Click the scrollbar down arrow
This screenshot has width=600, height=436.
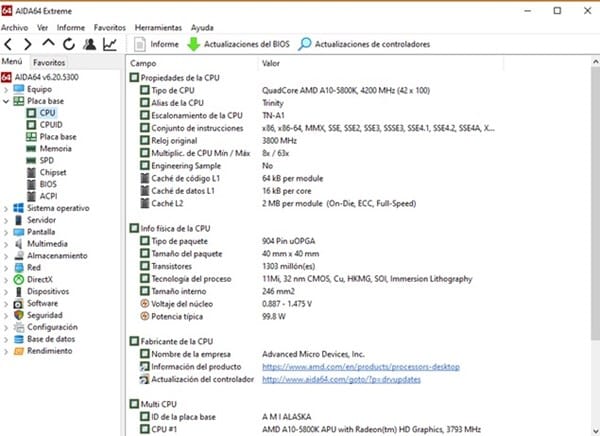click(595, 430)
